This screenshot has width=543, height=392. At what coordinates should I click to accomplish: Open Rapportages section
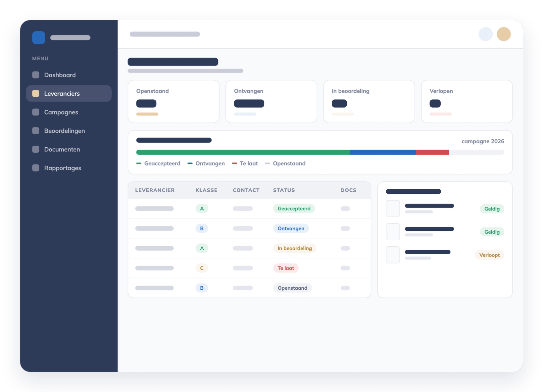[69, 168]
